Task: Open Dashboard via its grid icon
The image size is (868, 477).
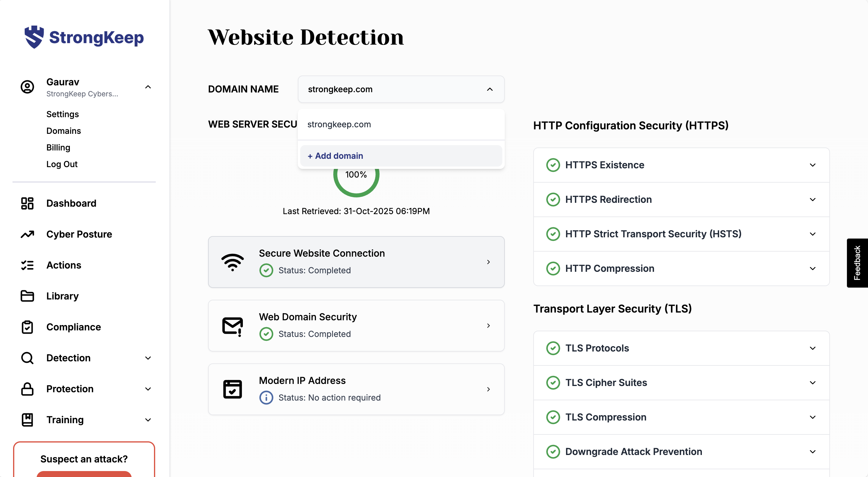Action: 27,203
